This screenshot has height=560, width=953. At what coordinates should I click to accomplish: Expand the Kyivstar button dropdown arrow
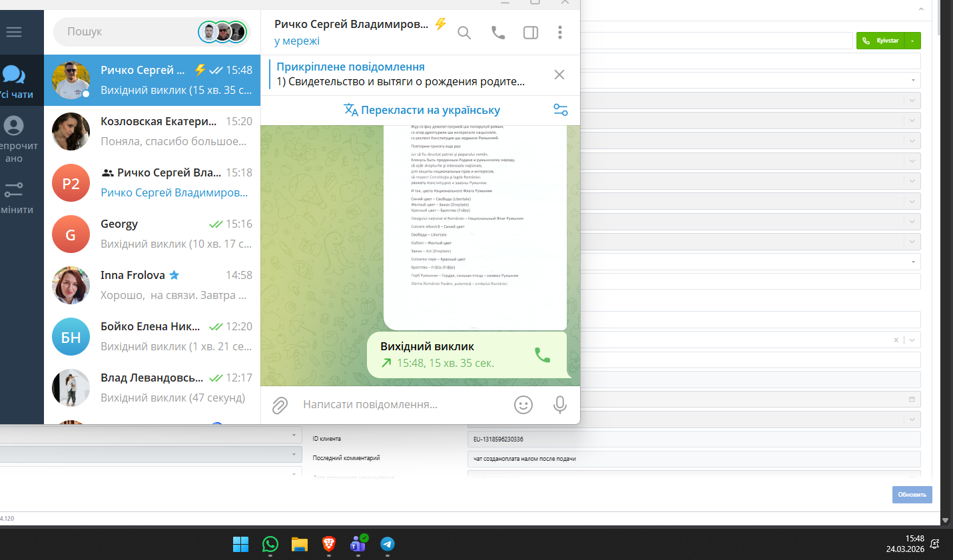coord(913,41)
